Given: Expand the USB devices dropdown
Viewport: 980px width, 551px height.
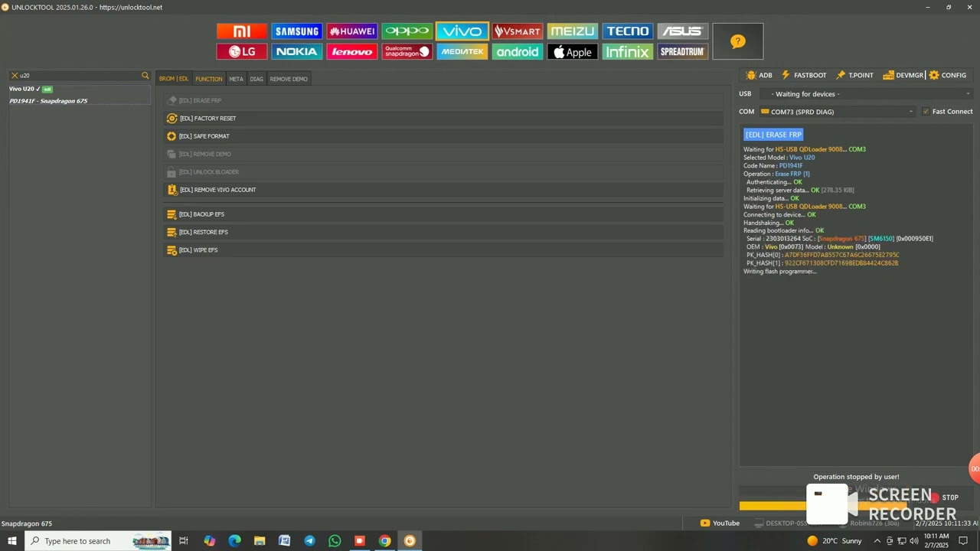Looking at the screenshot, I should [x=866, y=94].
